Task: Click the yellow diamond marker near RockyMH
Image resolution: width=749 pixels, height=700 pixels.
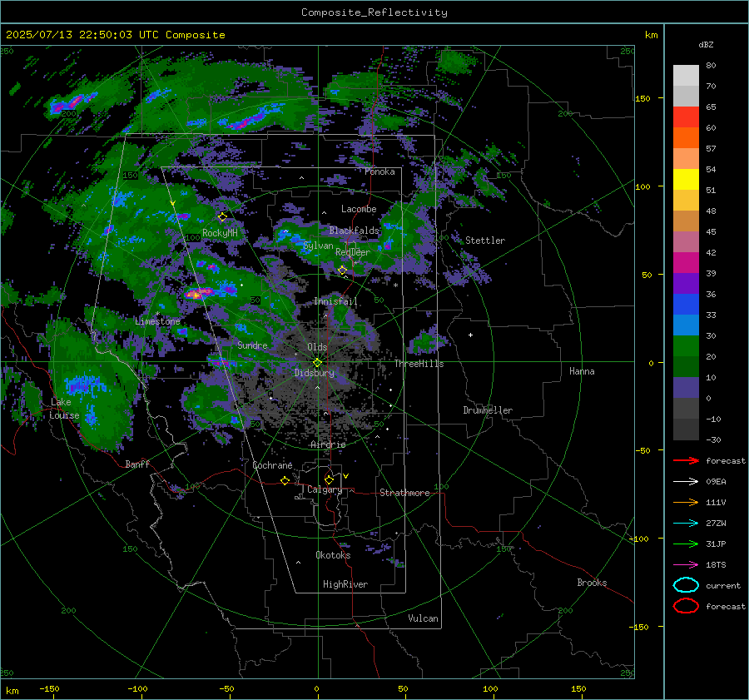Action: click(222, 217)
